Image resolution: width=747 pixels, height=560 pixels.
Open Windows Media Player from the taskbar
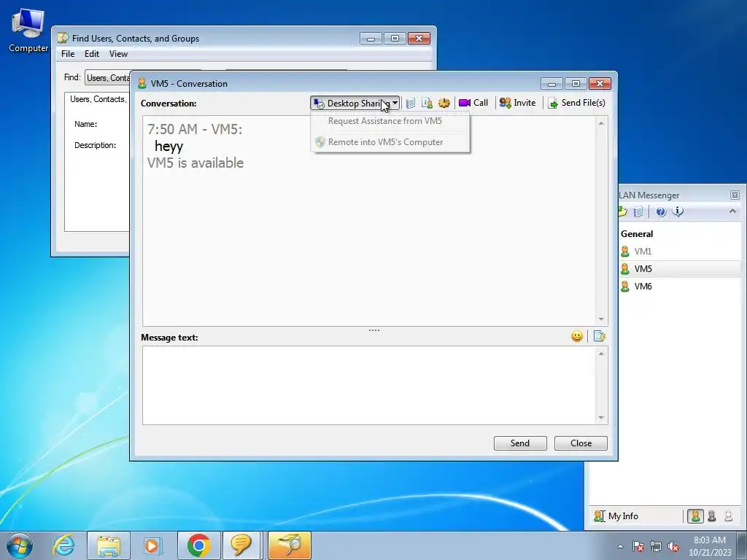click(x=152, y=545)
